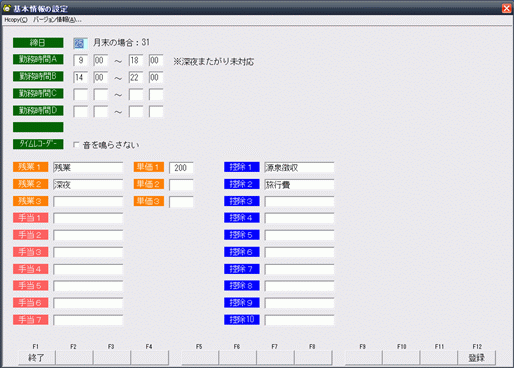Click the red 手当7 label
The width and height of the screenshot is (514, 368).
point(30,320)
